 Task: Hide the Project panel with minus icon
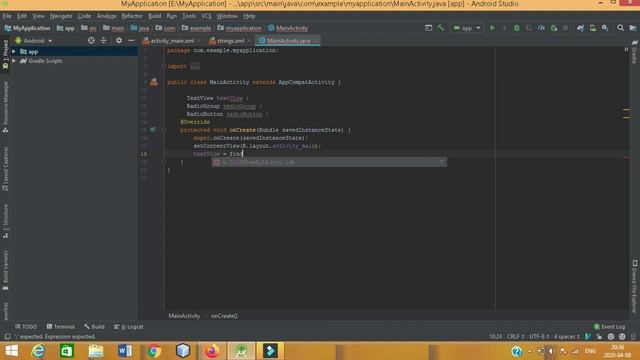click(131, 40)
